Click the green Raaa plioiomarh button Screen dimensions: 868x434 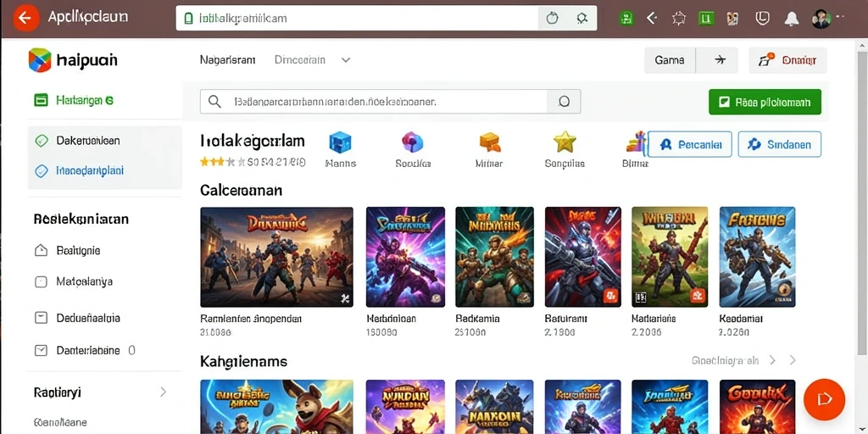pos(765,102)
